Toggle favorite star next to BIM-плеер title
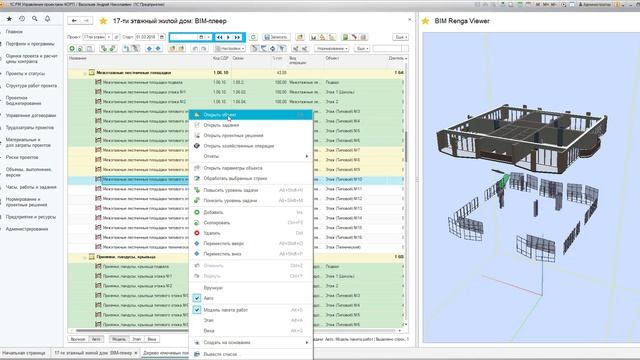This screenshot has width=640, height=360. coord(103,21)
